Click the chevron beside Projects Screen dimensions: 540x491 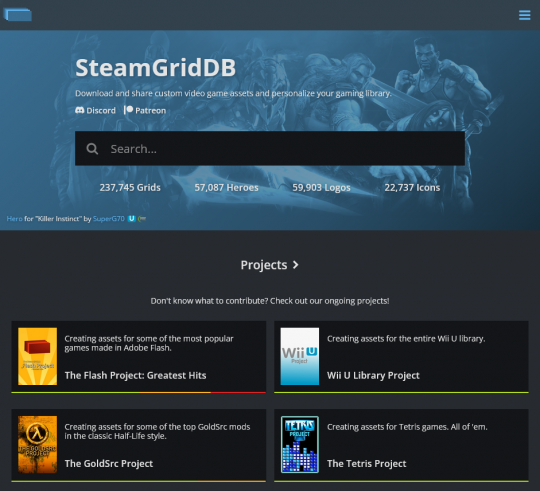click(x=295, y=265)
